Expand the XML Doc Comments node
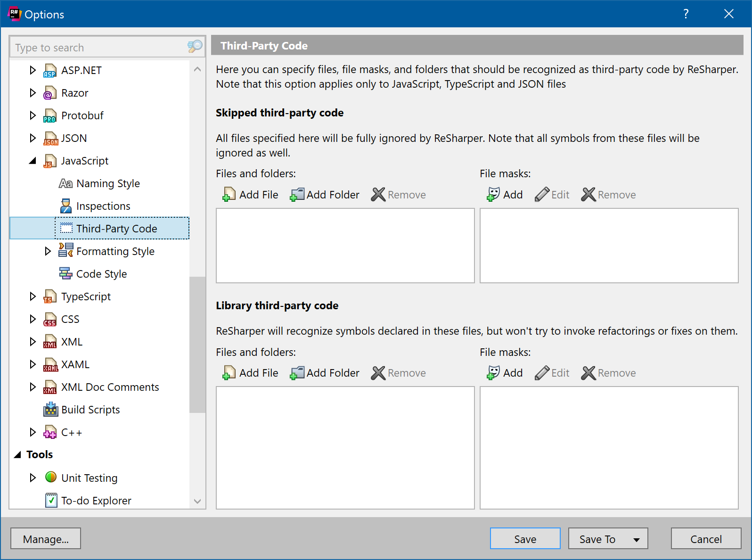 click(x=33, y=387)
